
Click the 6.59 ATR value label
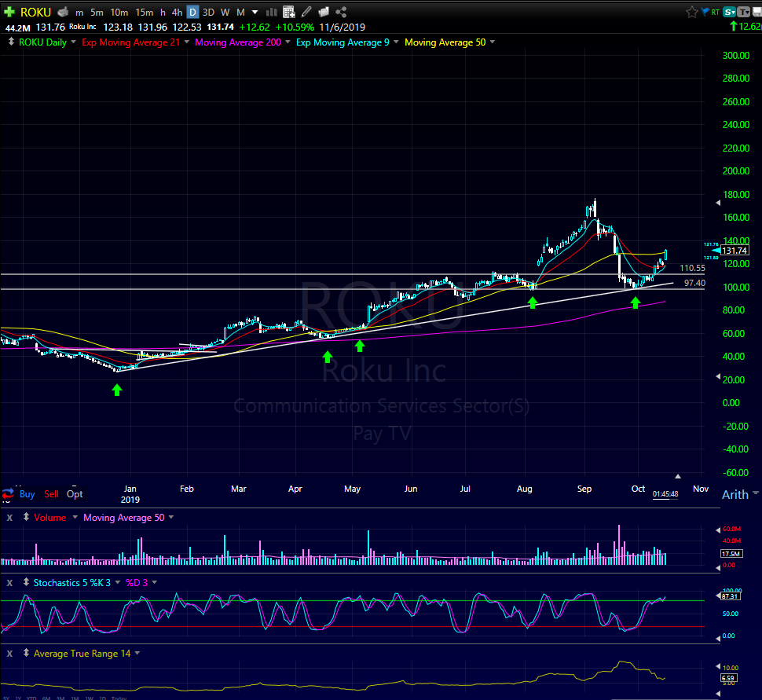pyautogui.click(x=728, y=678)
